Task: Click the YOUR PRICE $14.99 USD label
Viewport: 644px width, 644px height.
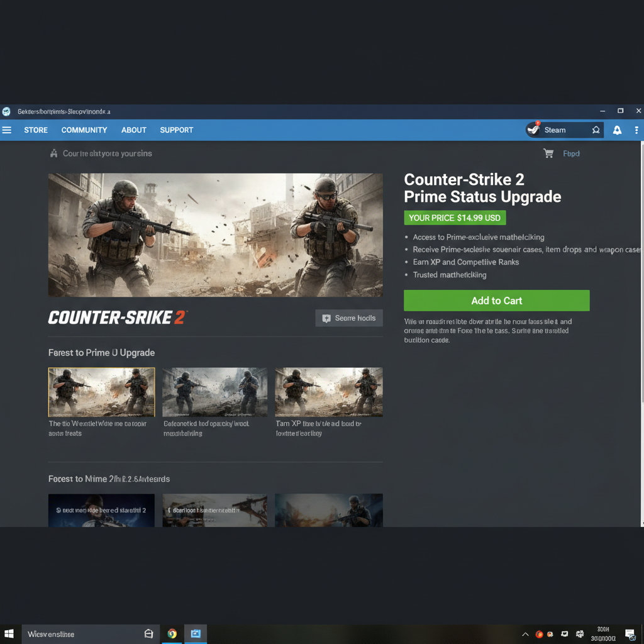Action: point(455,218)
